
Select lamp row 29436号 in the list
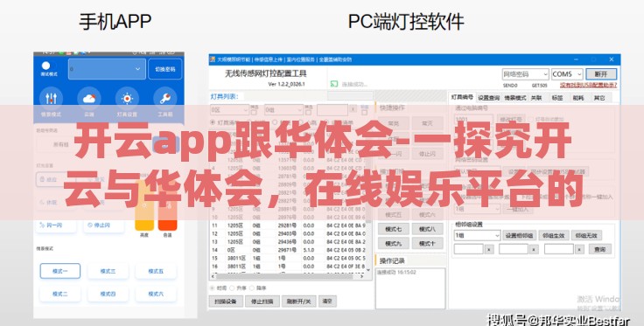point(288,241)
